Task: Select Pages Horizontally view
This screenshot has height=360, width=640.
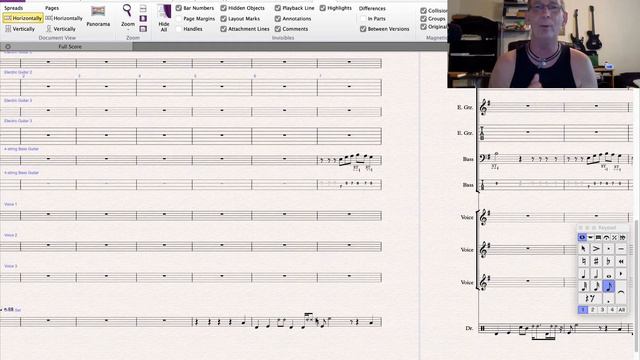Action: point(64,18)
